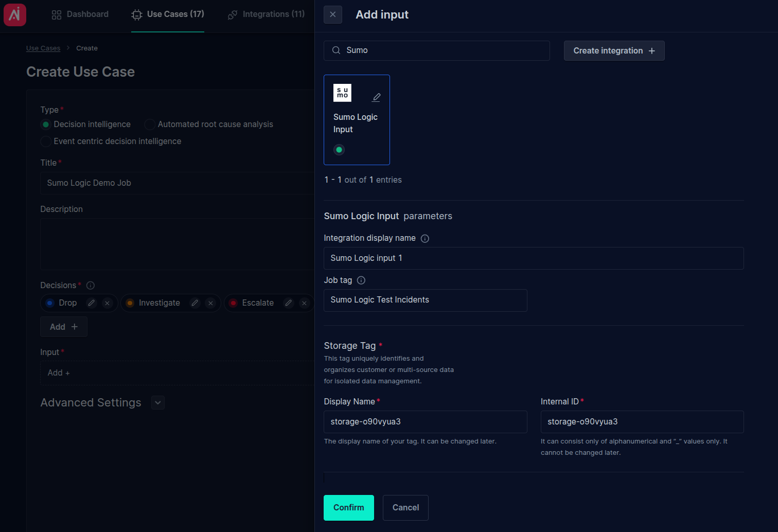
Task: Remove the Escalate decision
Action: click(304, 303)
